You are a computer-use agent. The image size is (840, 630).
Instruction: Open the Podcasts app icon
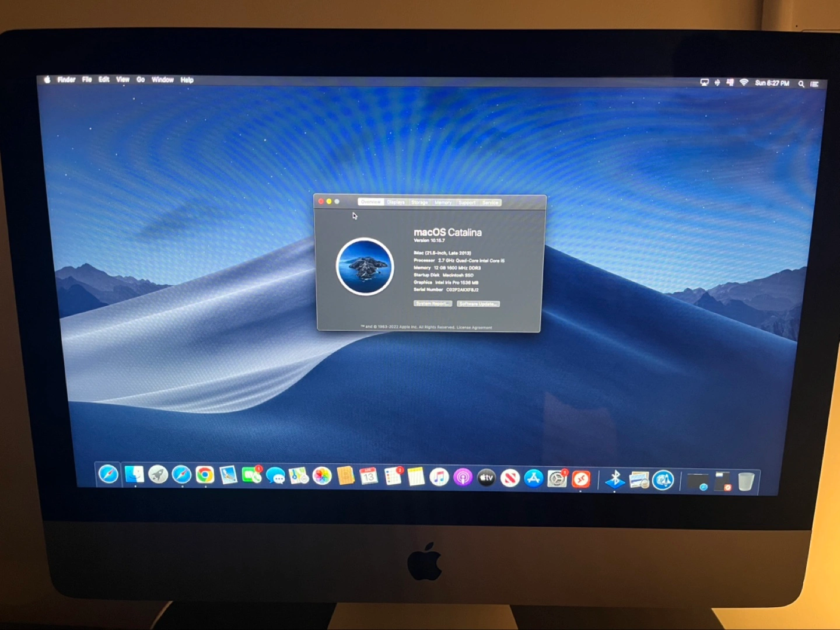463,478
